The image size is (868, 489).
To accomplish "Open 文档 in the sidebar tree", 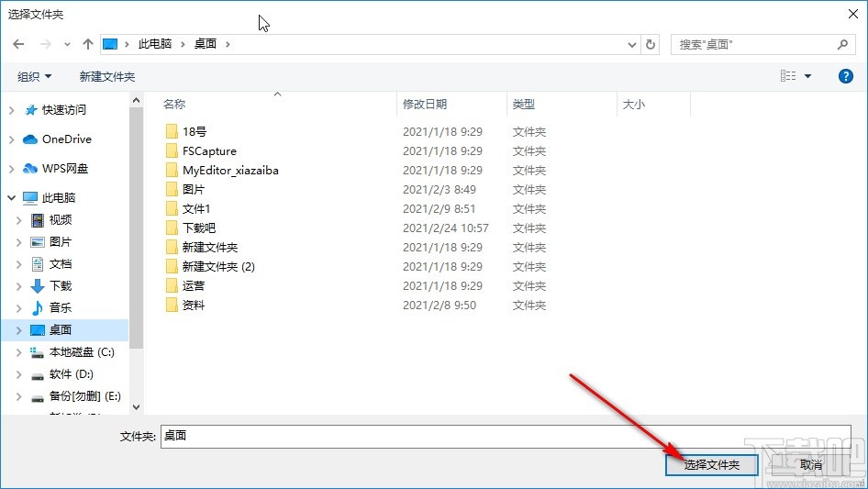I will pyautogui.click(x=60, y=263).
